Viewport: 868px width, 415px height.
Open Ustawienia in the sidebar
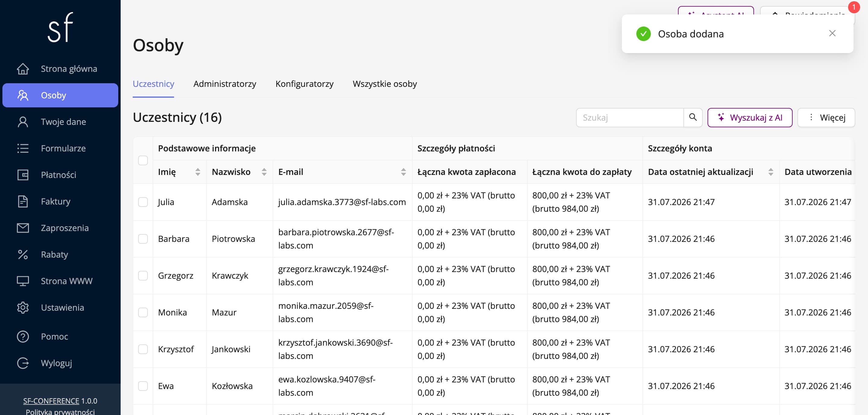[x=60, y=308]
